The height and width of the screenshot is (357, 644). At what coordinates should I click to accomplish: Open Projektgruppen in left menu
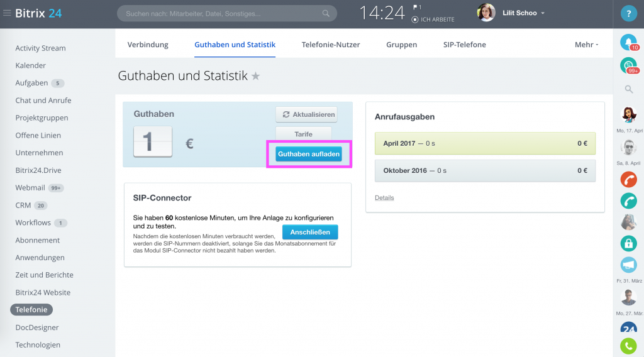pos(42,118)
